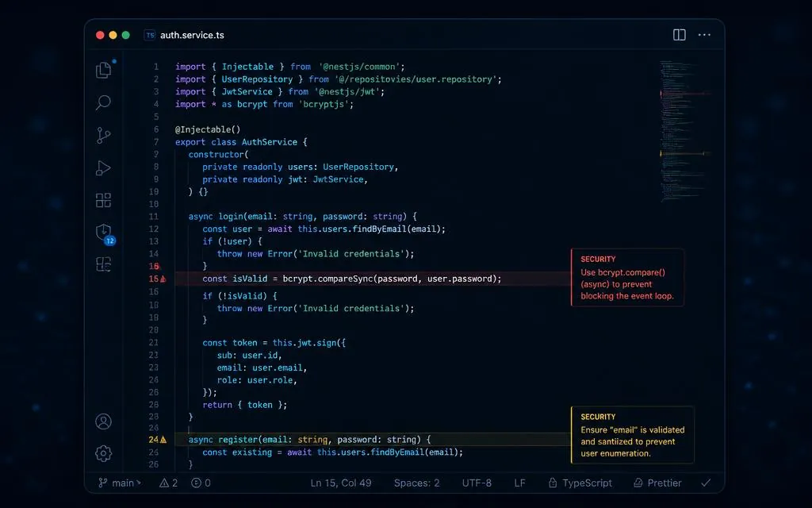Viewport: 812px width, 508px height.
Task: Click 'if (!isValid) {' line
Action: click(239, 296)
